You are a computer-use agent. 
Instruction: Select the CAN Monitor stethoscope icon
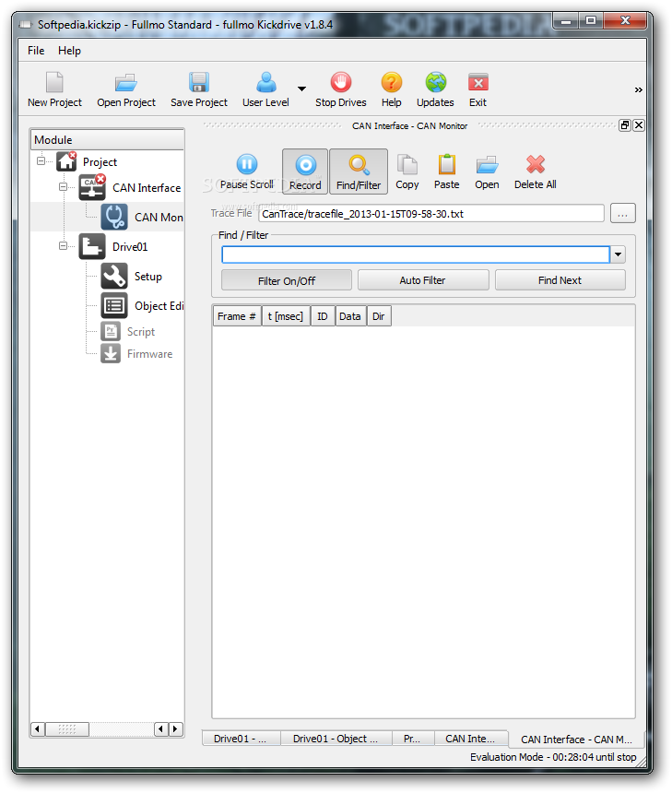point(114,217)
